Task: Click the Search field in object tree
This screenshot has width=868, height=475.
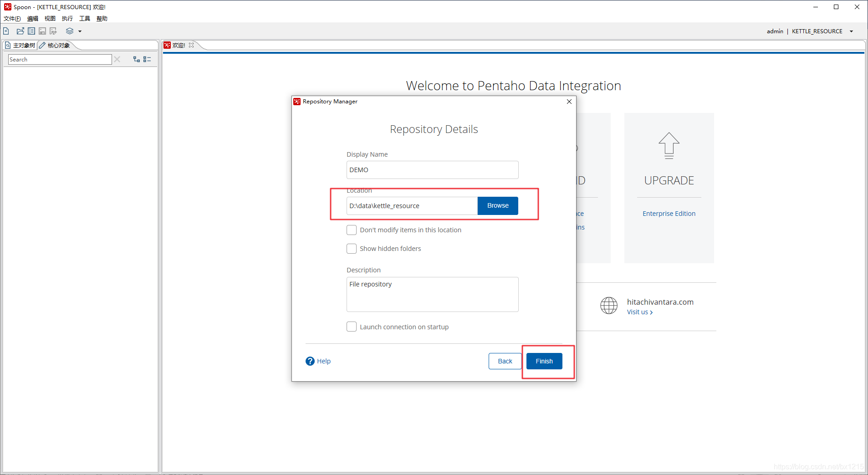Action: [60, 59]
